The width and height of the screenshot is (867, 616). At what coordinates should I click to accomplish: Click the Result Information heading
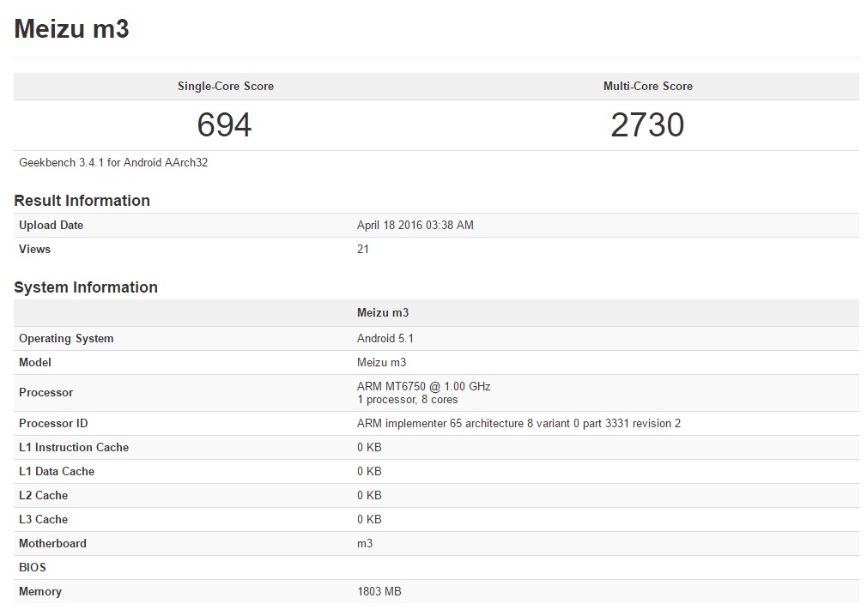click(x=82, y=201)
